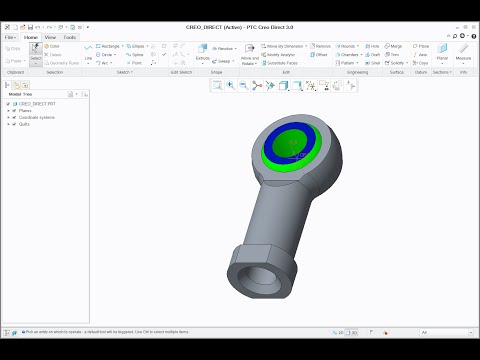This screenshot has width=480, height=360.
Task: Open the Help question mark icon
Action: [x=474, y=36]
